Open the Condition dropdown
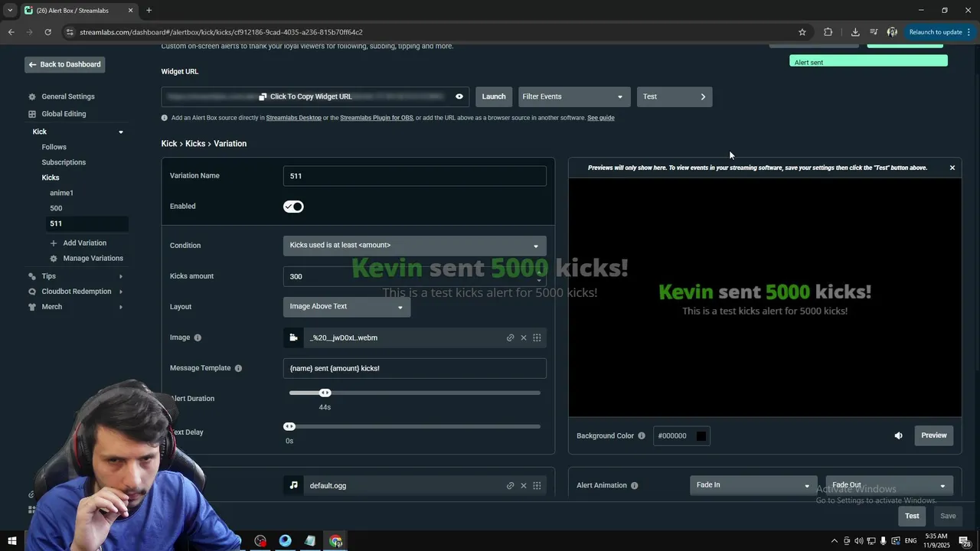 pos(414,245)
